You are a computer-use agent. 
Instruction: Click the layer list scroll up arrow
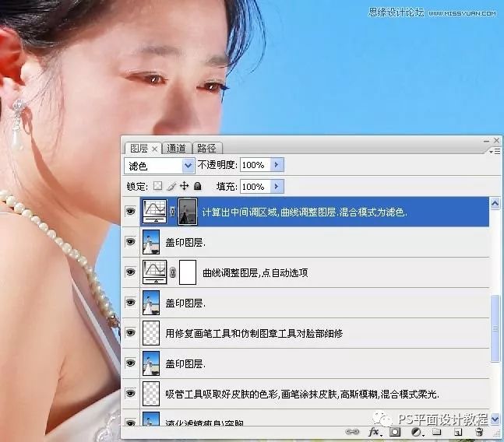tap(495, 204)
